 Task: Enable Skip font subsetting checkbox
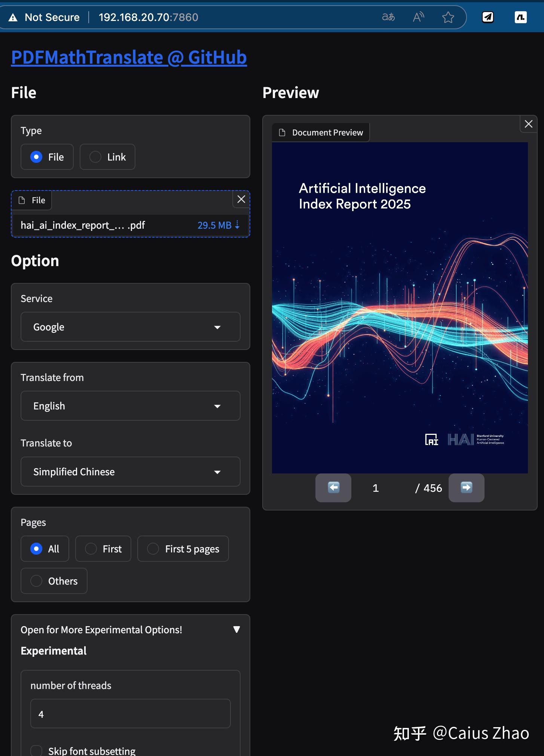(x=36, y=751)
